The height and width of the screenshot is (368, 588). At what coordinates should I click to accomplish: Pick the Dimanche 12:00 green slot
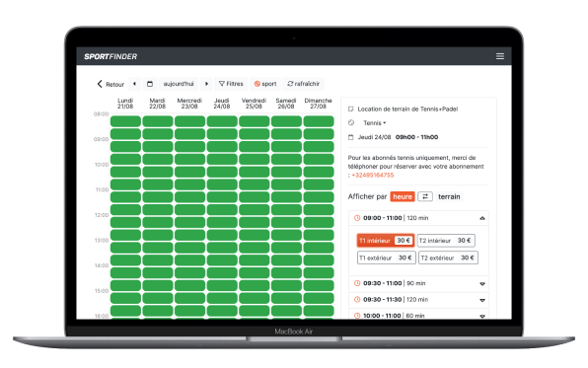pos(319,222)
